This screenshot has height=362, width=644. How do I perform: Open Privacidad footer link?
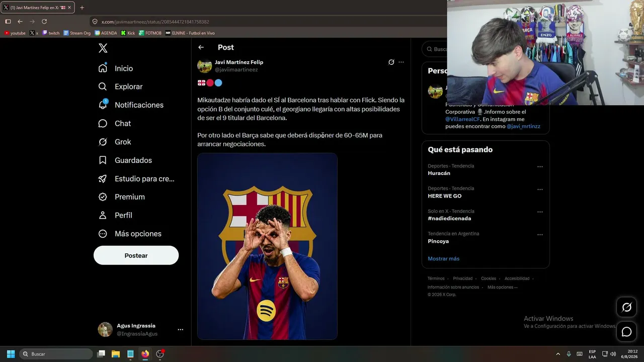point(463,279)
